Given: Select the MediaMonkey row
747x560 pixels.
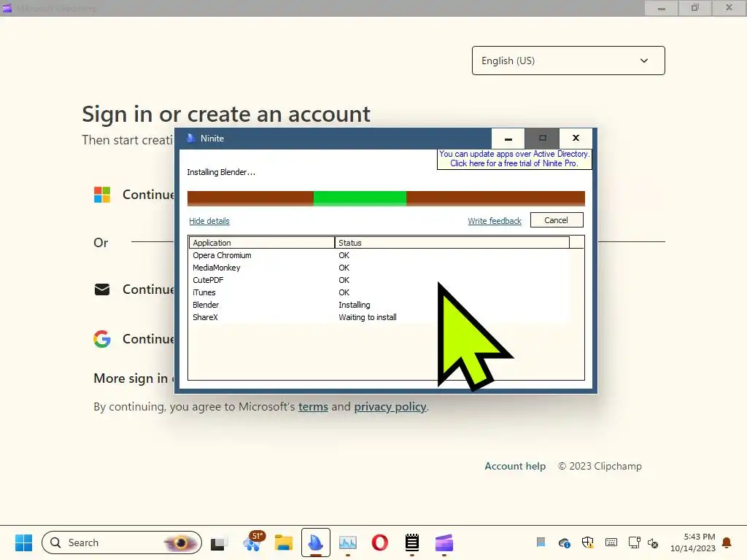Looking at the screenshot, I should pyautogui.click(x=379, y=268).
